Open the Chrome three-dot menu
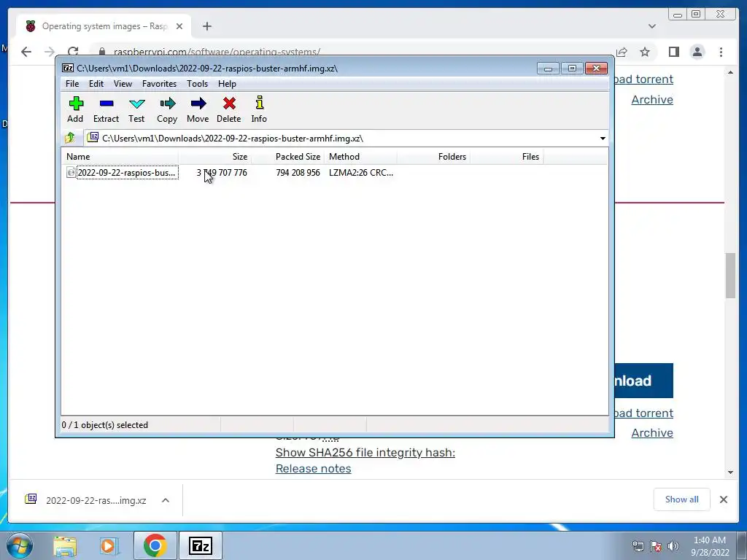This screenshot has height=560, width=747. tap(721, 52)
